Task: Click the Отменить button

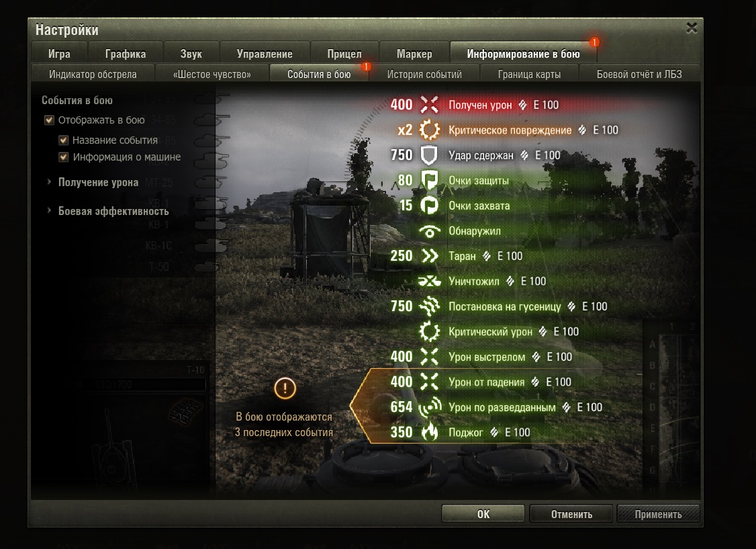Action: pyautogui.click(x=571, y=514)
